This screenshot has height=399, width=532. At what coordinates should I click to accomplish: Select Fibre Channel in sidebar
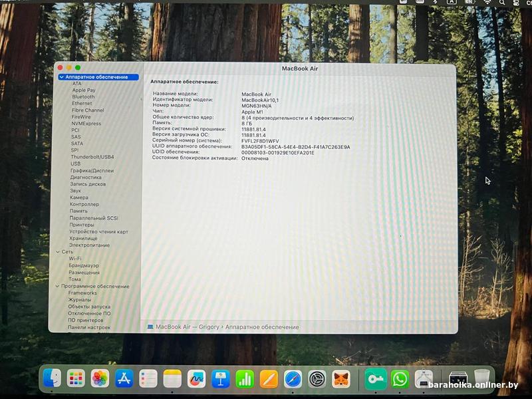point(88,110)
